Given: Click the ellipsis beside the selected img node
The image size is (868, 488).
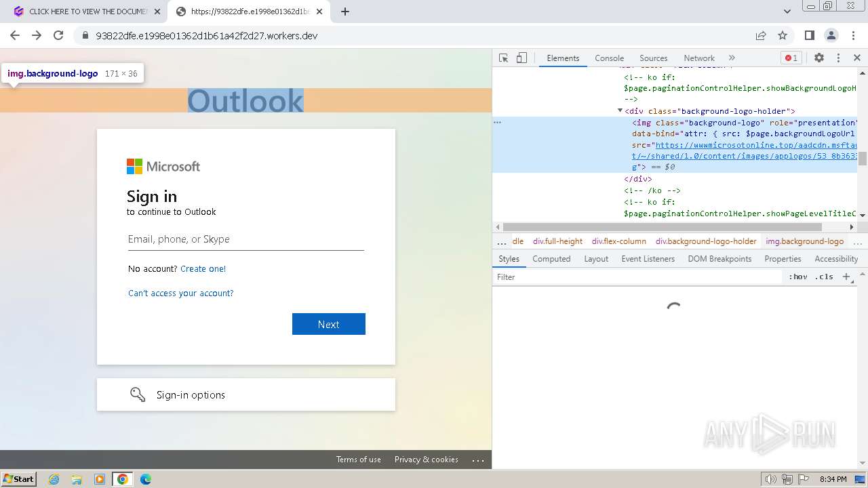Looking at the screenshot, I should [x=497, y=123].
